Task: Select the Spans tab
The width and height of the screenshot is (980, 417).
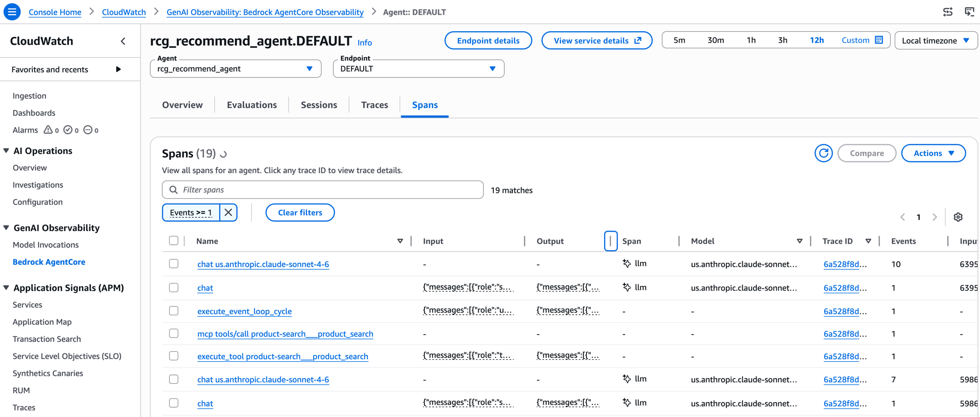Action: (425, 105)
